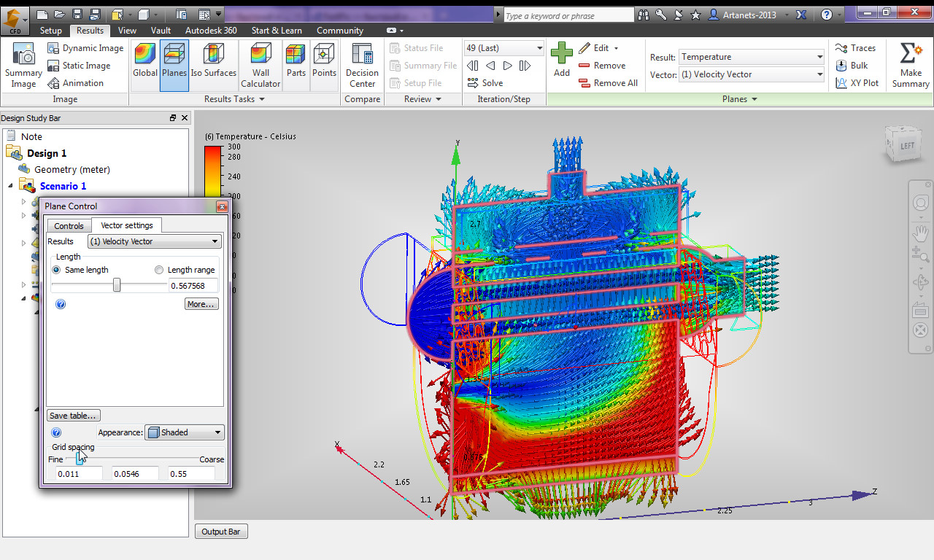The width and height of the screenshot is (934, 560).
Task: Click Remove All in the Planes panel
Action: pyautogui.click(x=608, y=83)
